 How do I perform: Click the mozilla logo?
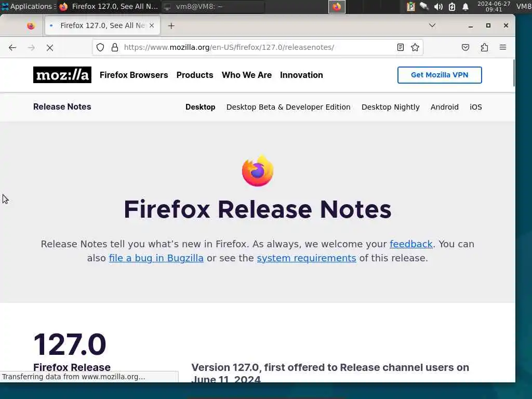coord(62,75)
